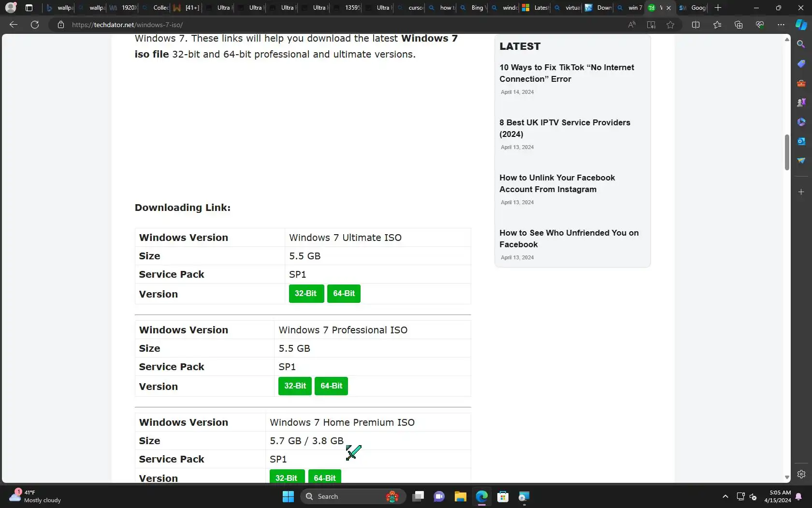Open the taskbar clock and date
The height and width of the screenshot is (508, 812).
[777, 496]
